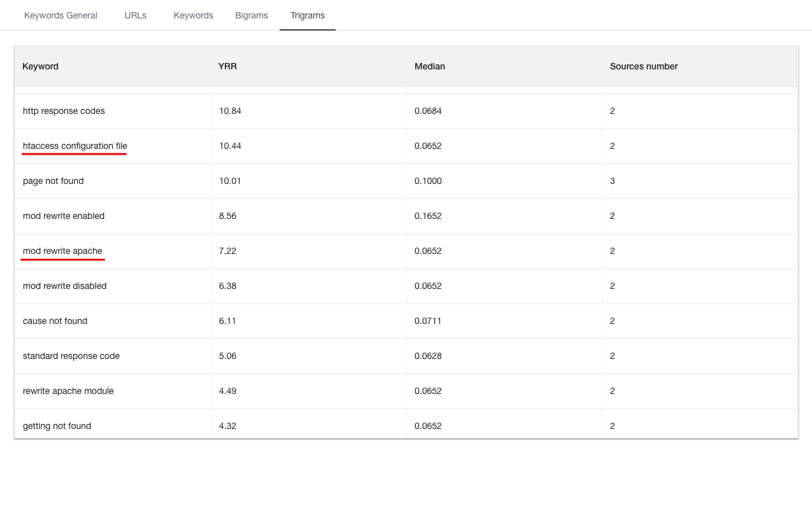Open the URLs tab

136,15
